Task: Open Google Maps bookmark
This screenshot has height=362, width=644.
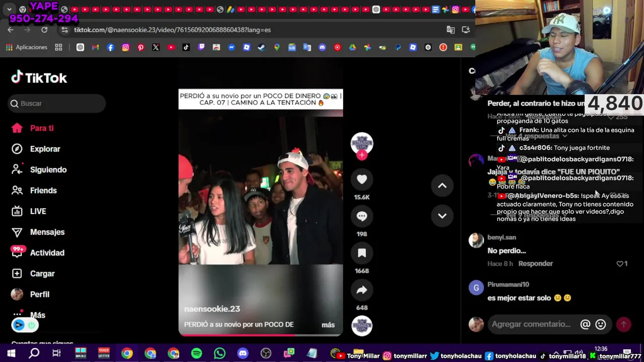Action: (276, 47)
